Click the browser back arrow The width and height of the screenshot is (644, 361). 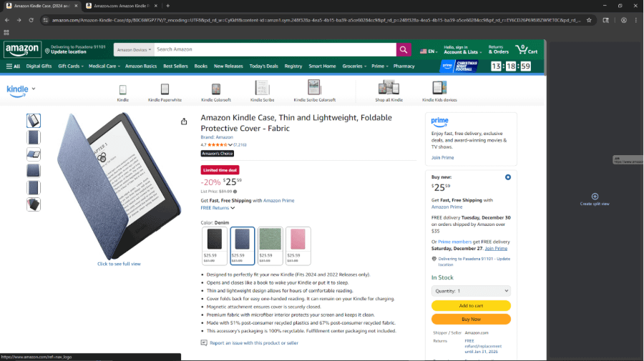pos(7,20)
